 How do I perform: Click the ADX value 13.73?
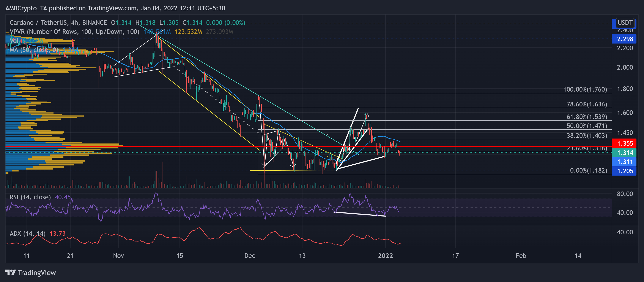[x=58, y=234]
